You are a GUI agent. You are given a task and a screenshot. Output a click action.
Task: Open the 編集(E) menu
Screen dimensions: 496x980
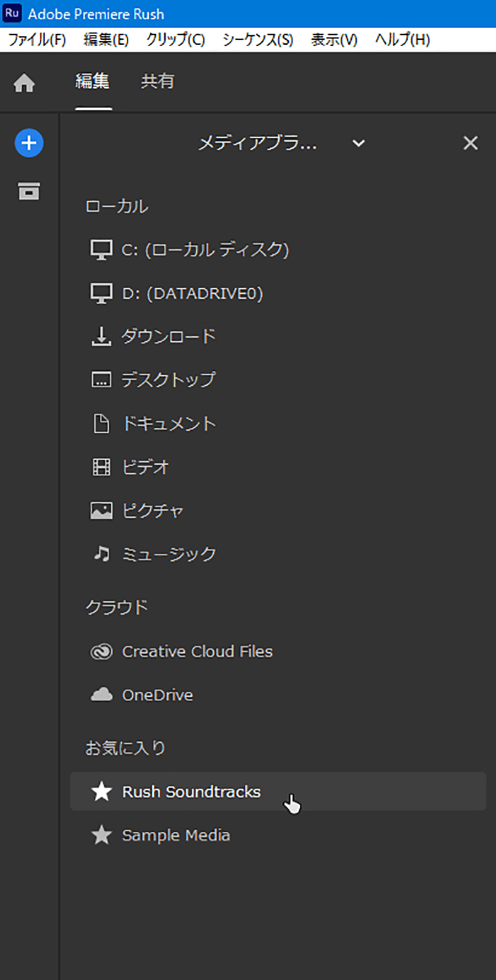point(106,40)
